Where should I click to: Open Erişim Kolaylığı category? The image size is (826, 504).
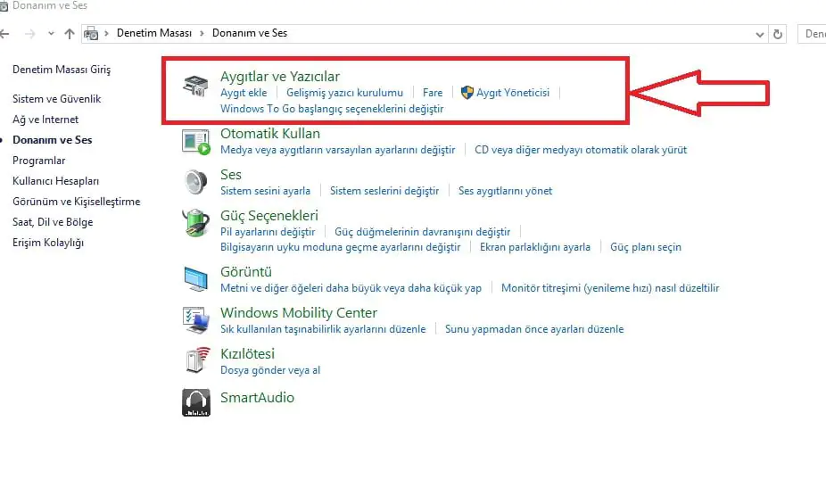[48, 243]
